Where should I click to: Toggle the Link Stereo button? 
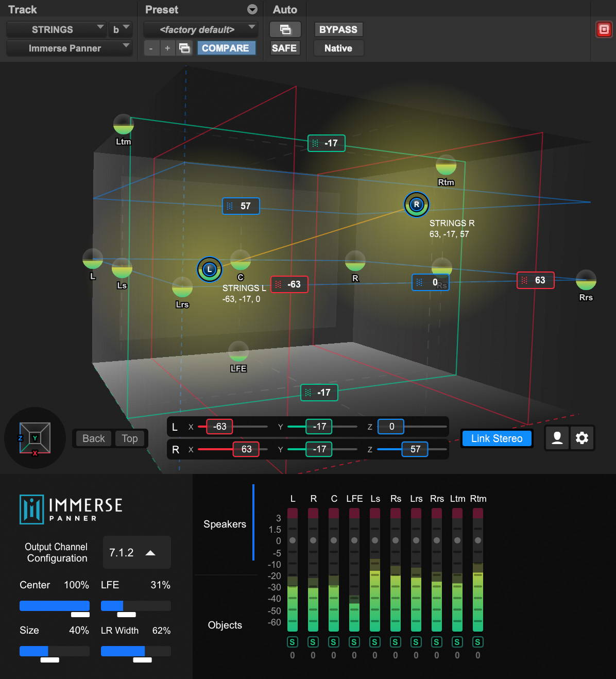click(497, 438)
